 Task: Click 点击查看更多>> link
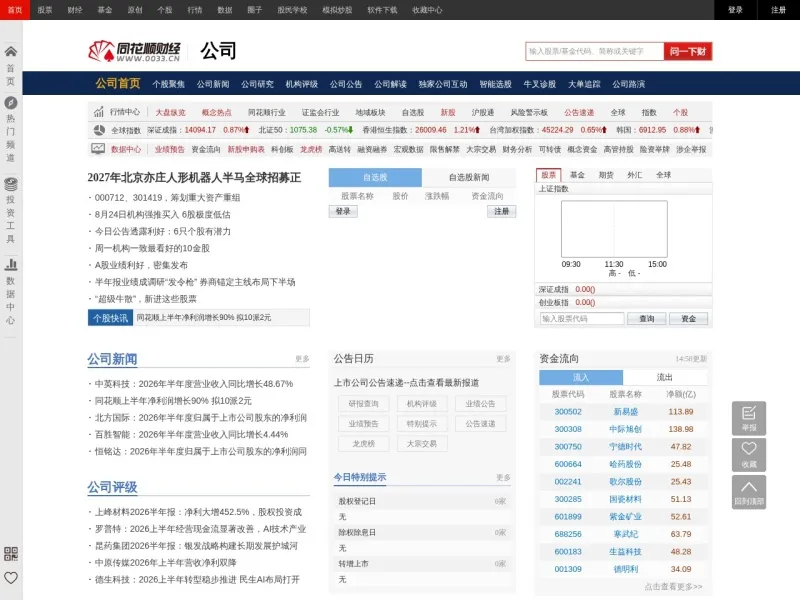(673, 587)
